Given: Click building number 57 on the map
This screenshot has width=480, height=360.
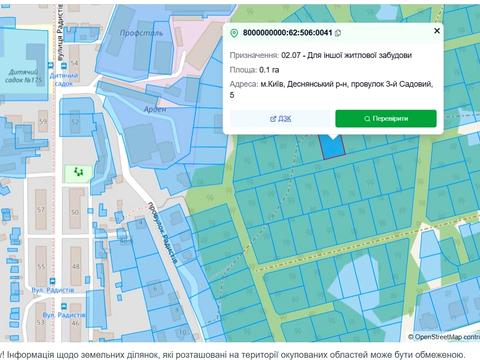Looking at the screenshot, I should pyautogui.click(x=41, y=210).
